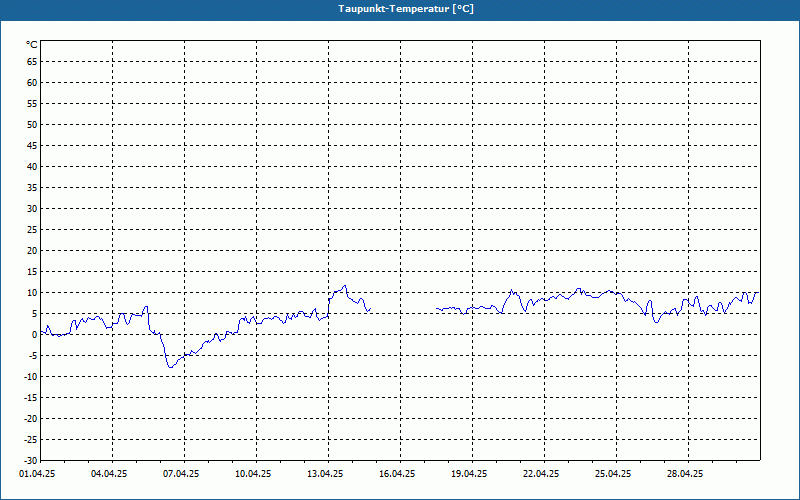The height and width of the screenshot is (500, 800).
Task: Select the 04.04.25 date label
Action: point(109,474)
